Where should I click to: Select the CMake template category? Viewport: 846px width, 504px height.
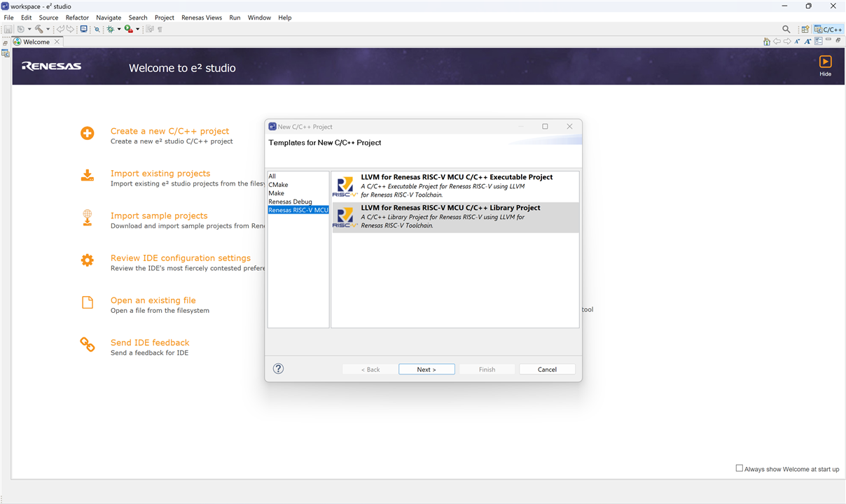click(x=278, y=185)
